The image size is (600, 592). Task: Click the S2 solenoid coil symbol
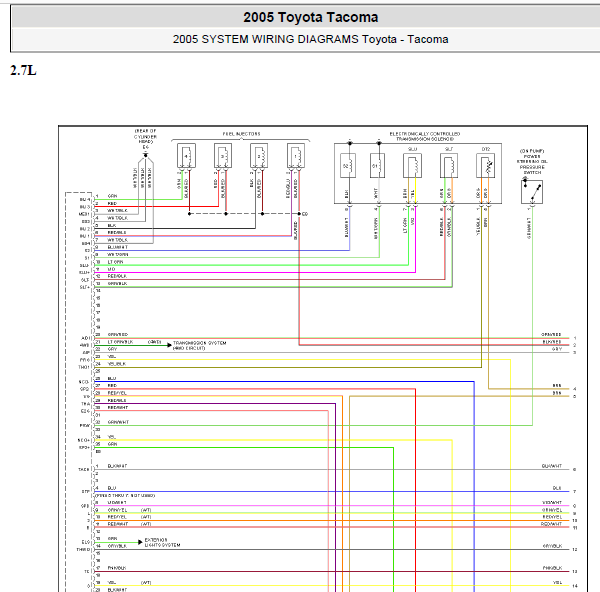(348, 166)
